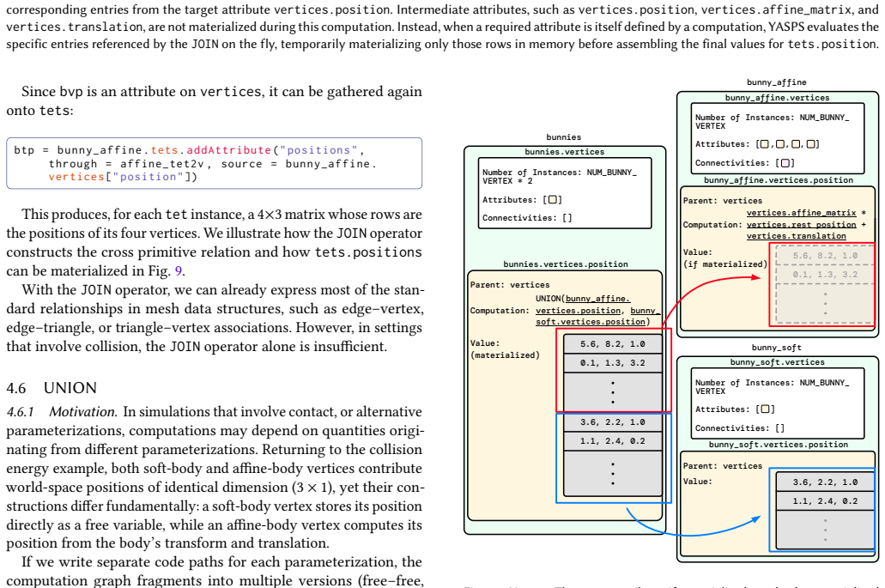Click the "1.1, 2.4, 0.2" row in bunny_soft
The height and width of the screenshot is (588, 885).
coord(825,501)
